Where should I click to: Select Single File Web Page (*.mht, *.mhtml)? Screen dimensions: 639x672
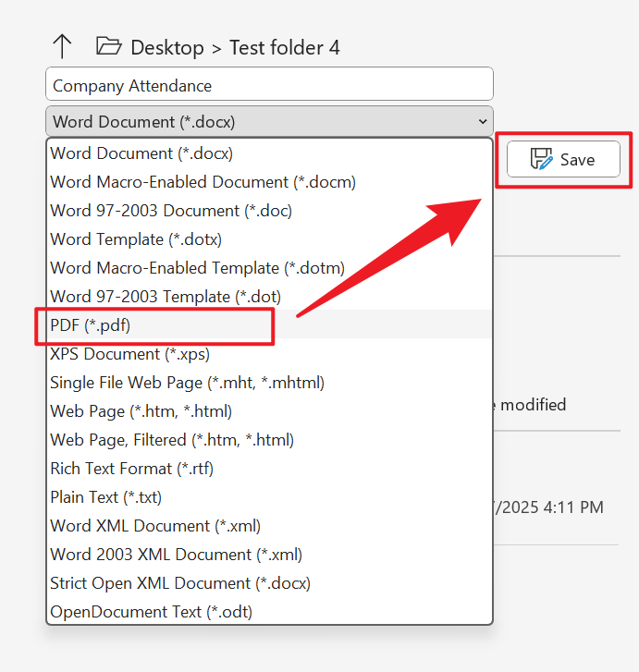click(x=269, y=383)
